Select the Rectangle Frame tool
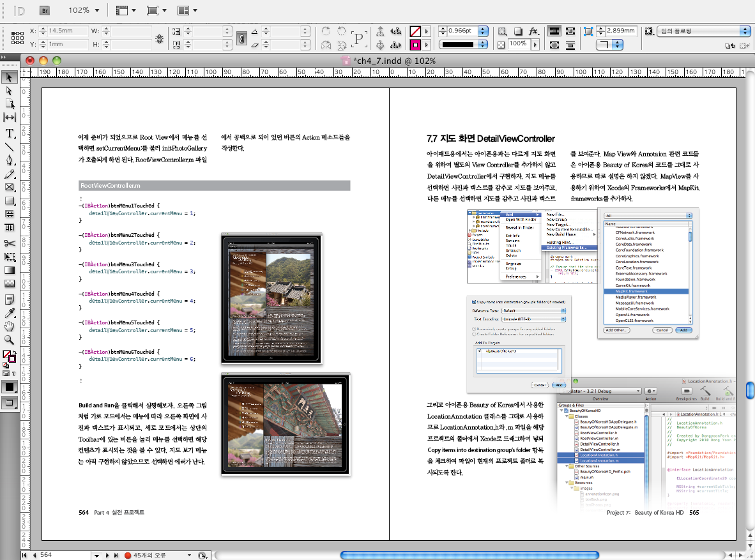 click(x=10, y=188)
